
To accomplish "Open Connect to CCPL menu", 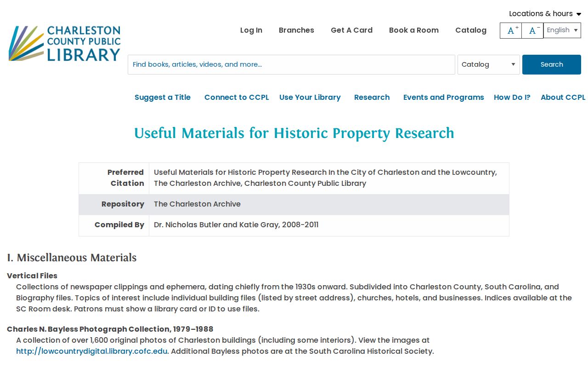I will pos(237,98).
